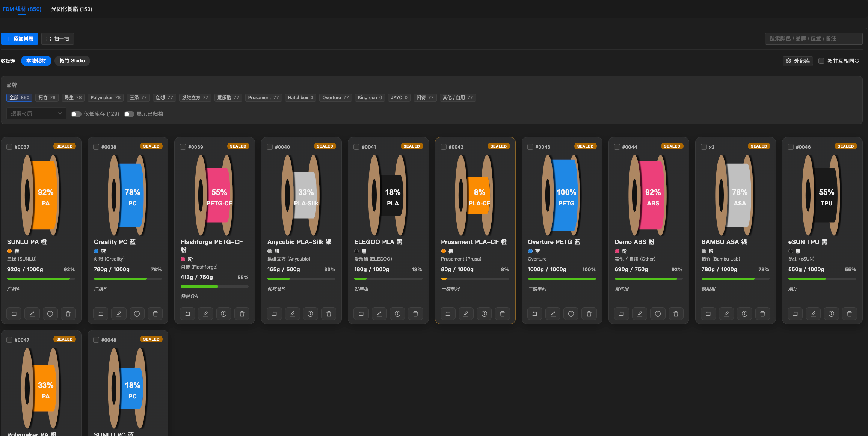Viewport: 868px width, 436px height.
Task: Click the first action icon on card #0038
Action: [101, 314]
